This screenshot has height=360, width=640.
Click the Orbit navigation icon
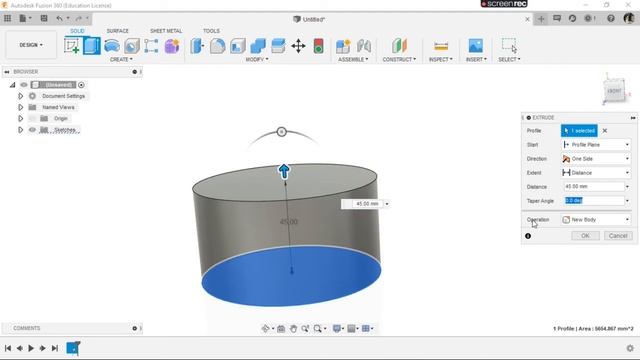point(265,329)
